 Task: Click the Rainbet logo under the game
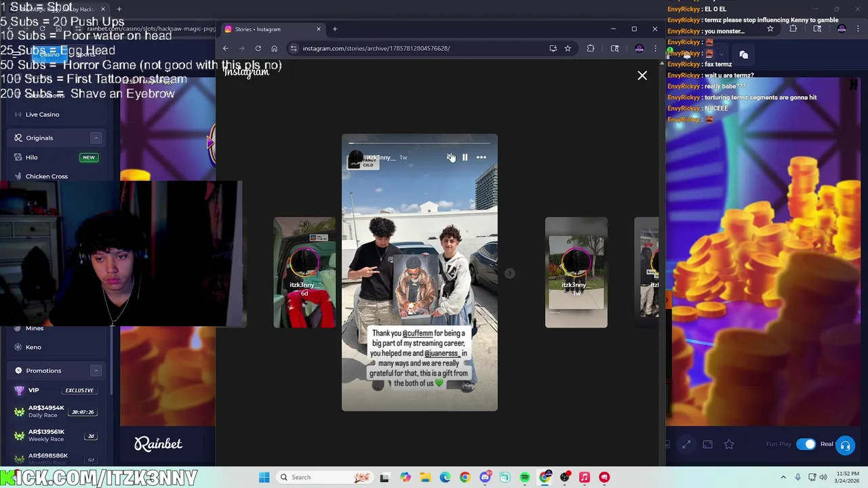(x=158, y=443)
